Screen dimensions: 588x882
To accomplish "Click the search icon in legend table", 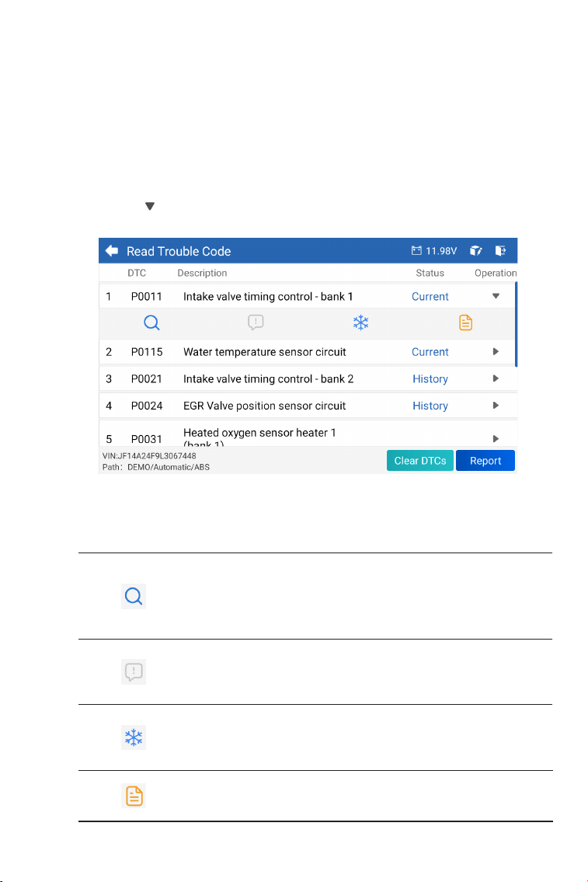I will tap(134, 596).
